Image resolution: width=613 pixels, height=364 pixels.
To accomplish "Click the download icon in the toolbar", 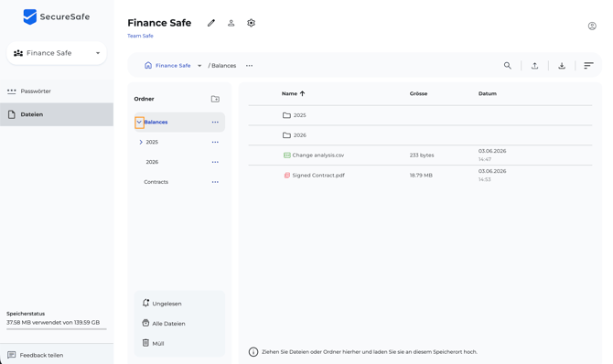I will (562, 66).
